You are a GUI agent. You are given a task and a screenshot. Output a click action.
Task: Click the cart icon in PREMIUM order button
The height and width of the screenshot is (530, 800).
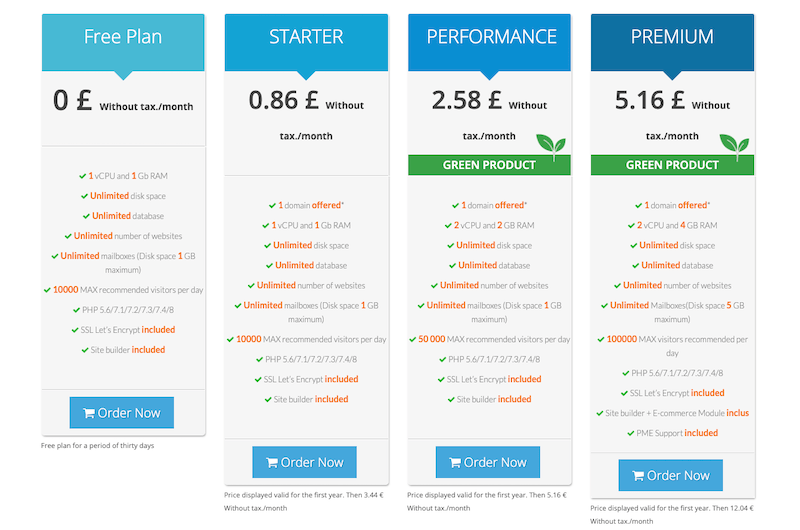638,476
